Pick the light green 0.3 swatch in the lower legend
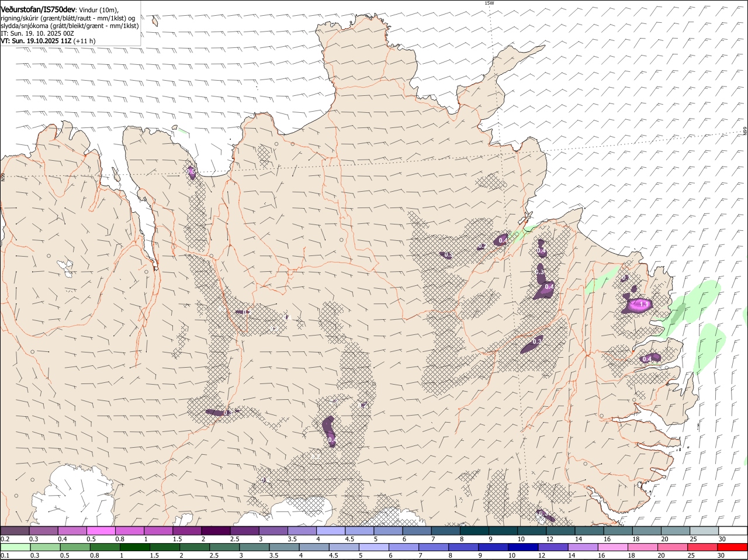 coord(45,548)
